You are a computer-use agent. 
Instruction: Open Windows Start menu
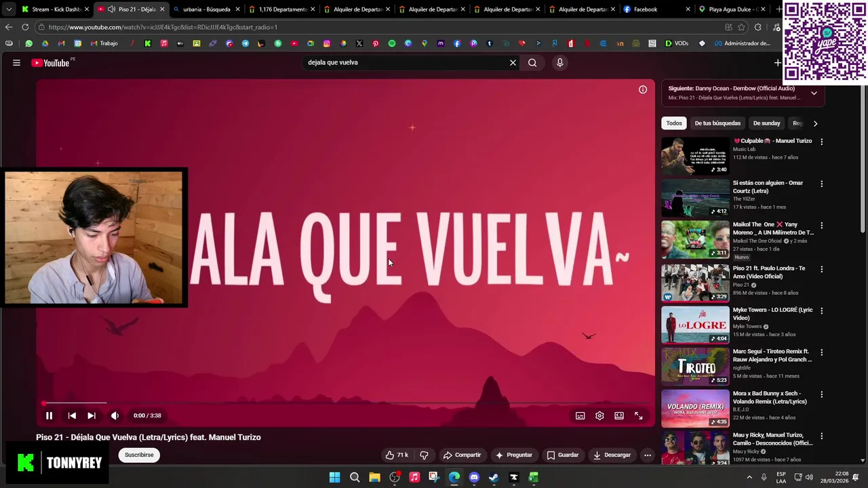[x=334, y=477]
